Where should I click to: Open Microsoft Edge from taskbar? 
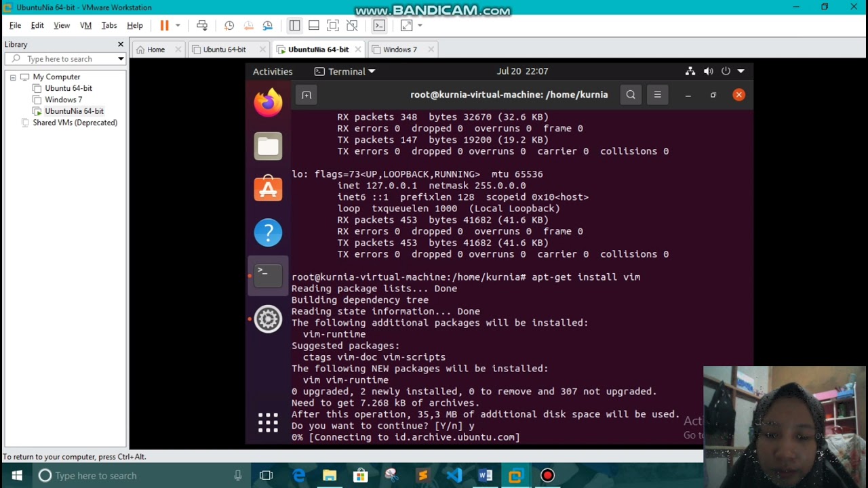(298, 476)
